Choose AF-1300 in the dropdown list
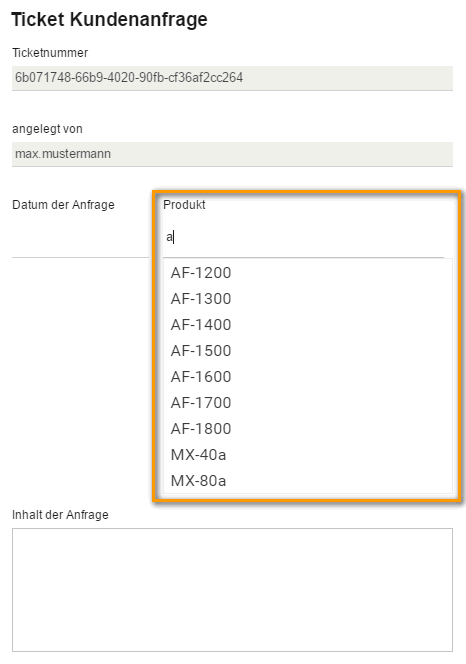The height and width of the screenshot is (664, 466). click(308, 299)
